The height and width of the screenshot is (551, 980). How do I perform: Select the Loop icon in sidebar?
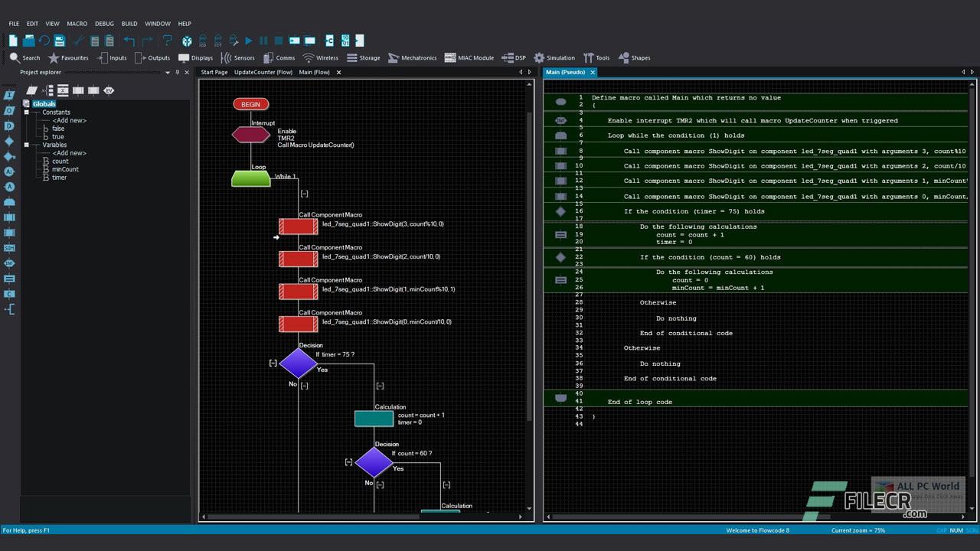[9, 202]
